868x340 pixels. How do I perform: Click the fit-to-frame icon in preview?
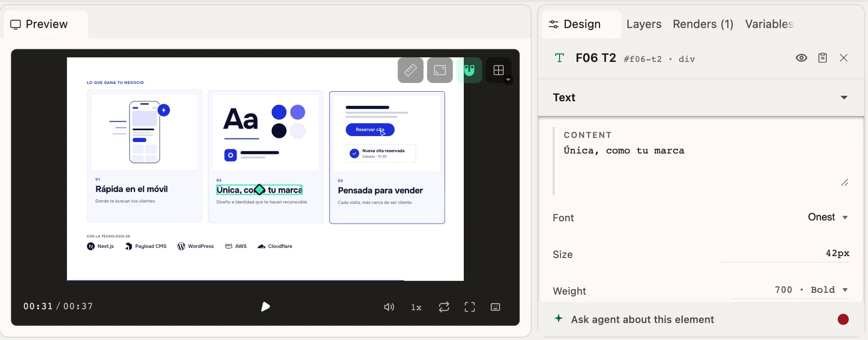click(440, 70)
